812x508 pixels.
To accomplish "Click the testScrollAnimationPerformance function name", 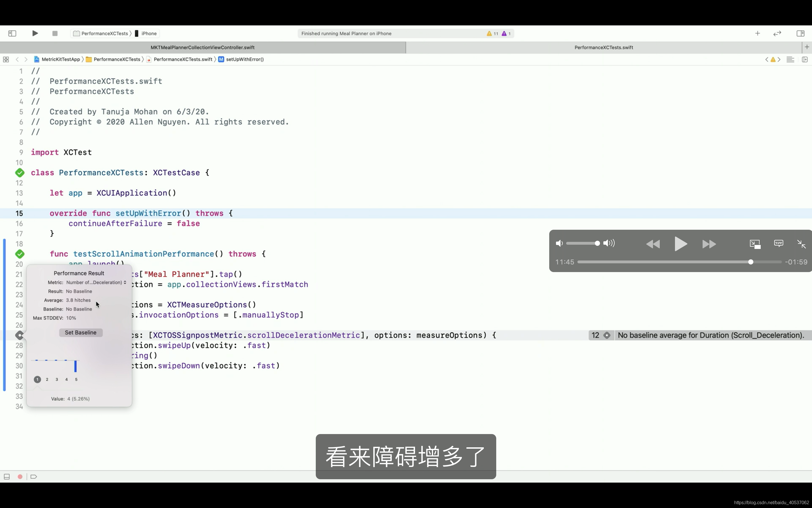I will [x=144, y=254].
